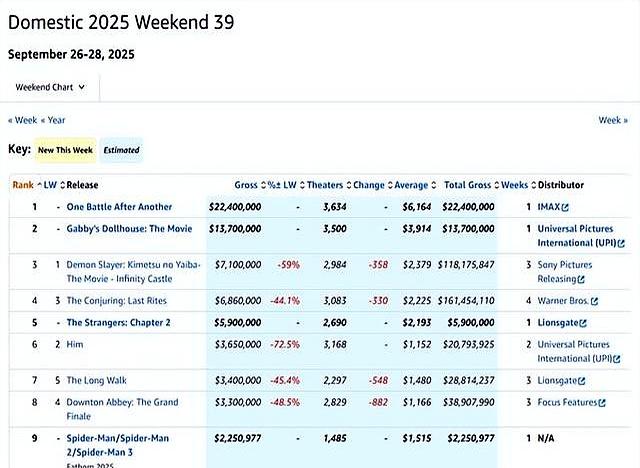This screenshot has height=468, width=640.
Task: Click the blue Estimated key swatch
Action: pyautogui.click(x=121, y=151)
